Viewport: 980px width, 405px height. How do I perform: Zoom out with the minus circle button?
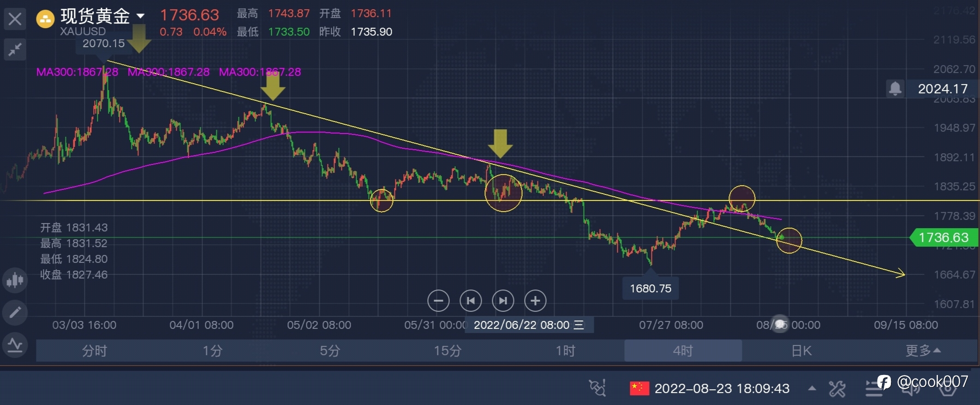tap(438, 301)
